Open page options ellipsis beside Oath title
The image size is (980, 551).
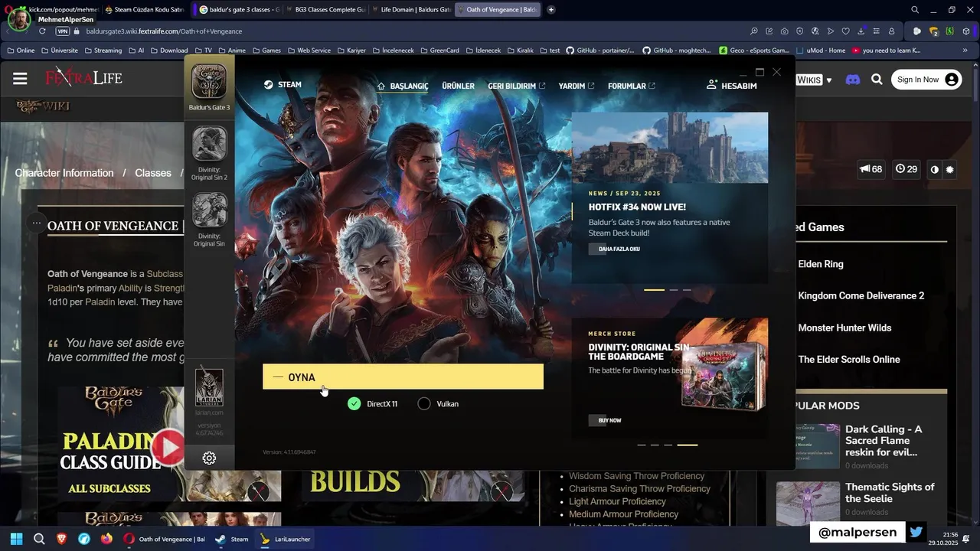pyautogui.click(x=36, y=223)
